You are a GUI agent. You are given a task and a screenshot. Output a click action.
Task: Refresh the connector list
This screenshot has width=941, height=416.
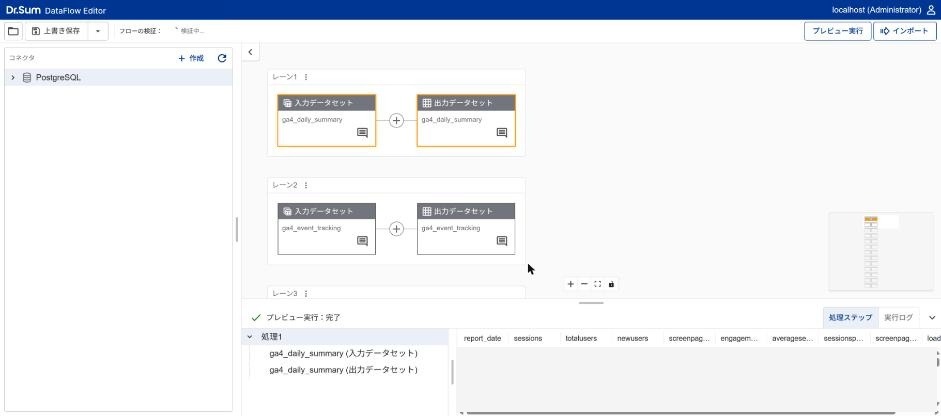pyautogui.click(x=222, y=58)
